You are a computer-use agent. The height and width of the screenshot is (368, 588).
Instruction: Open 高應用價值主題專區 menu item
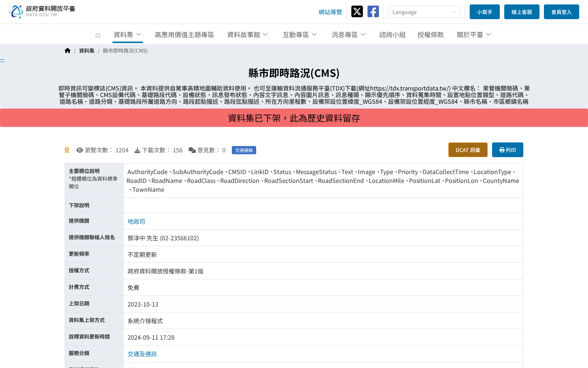[x=184, y=35]
